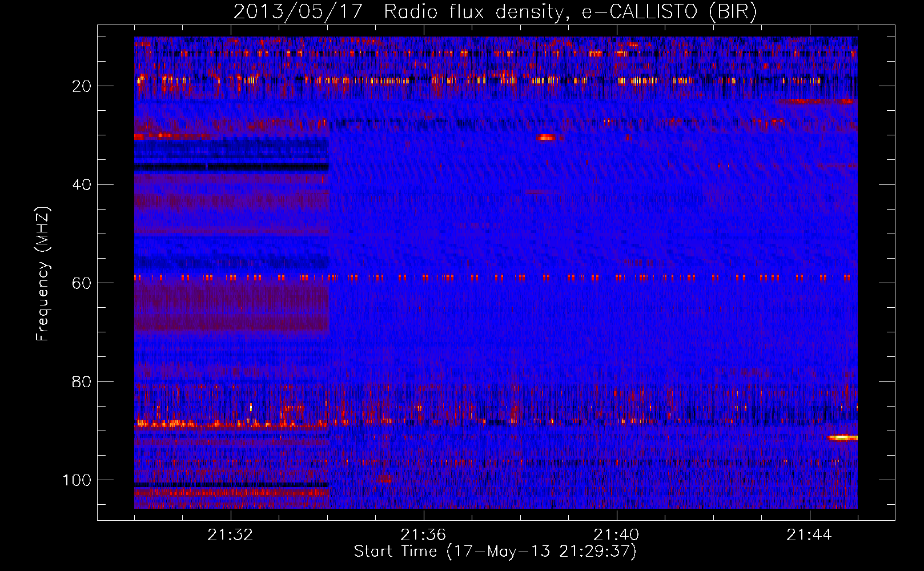Click the yellow-green burst near 91 MHz at 21:44

[843, 438]
